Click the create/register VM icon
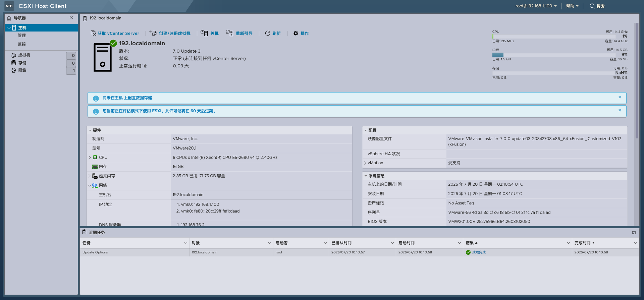 pyautogui.click(x=153, y=33)
